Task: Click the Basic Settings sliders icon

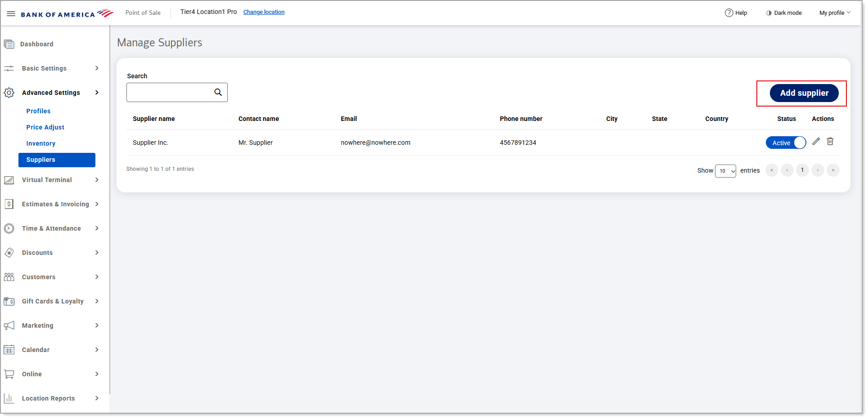Action: tap(9, 68)
